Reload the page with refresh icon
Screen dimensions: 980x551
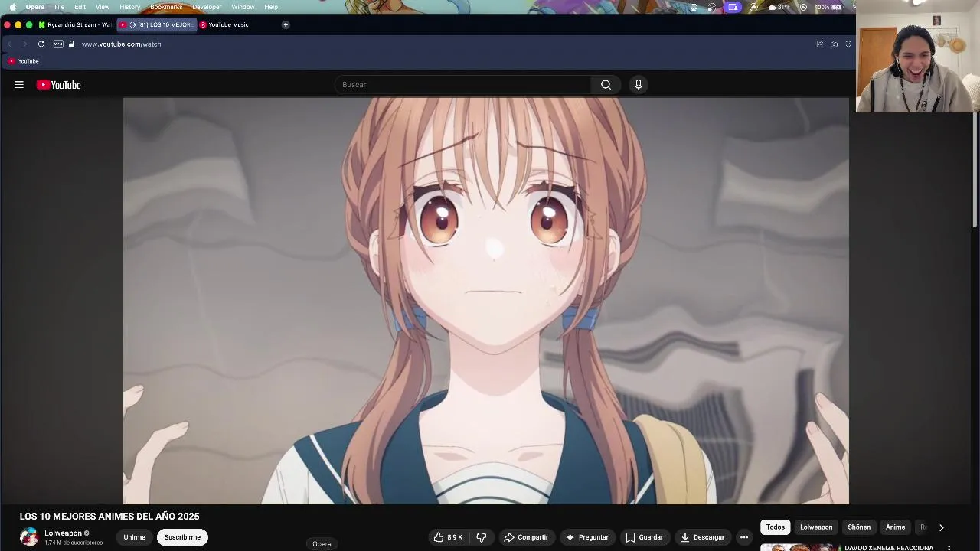pyautogui.click(x=41, y=44)
